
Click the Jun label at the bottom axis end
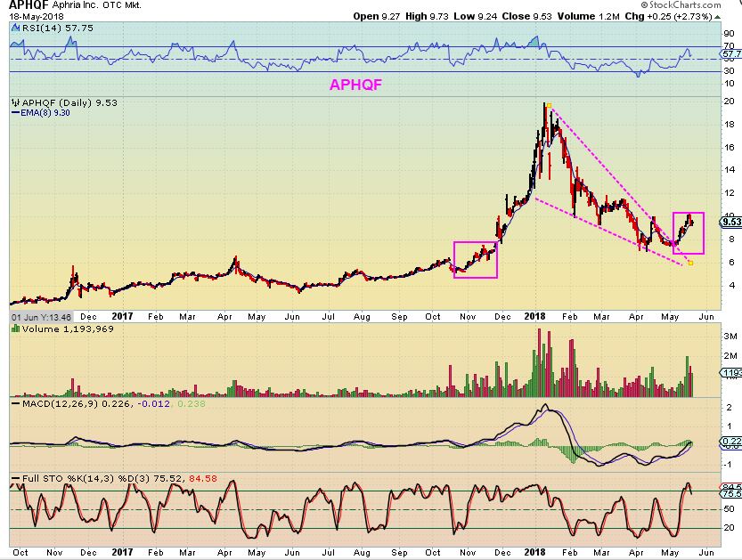pyautogui.click(x=706, y=552)
